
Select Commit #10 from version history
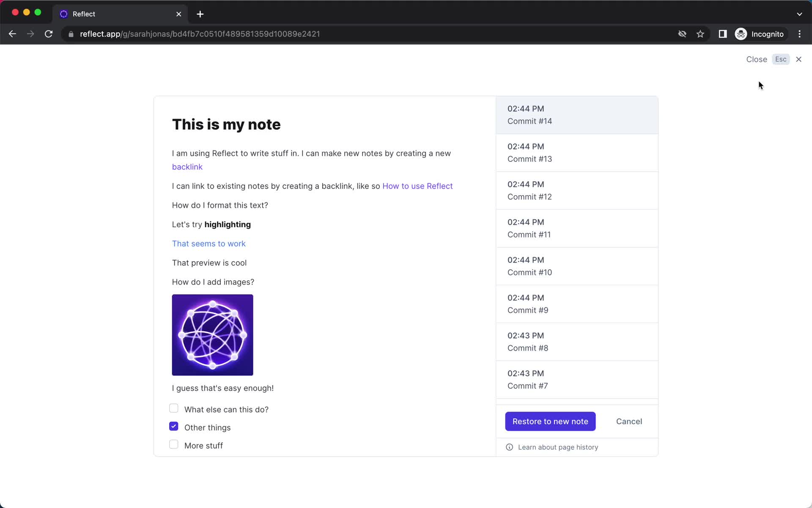576,266
